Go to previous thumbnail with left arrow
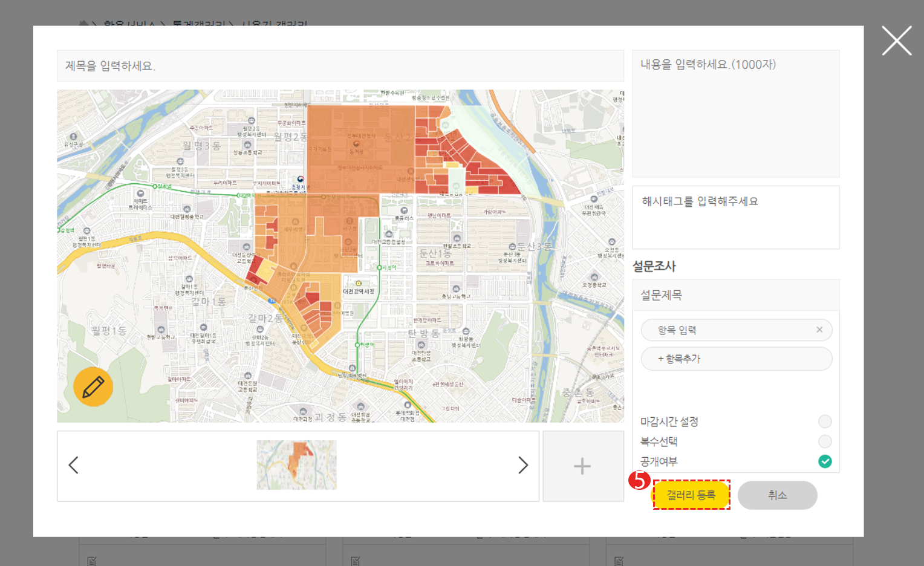The height and width of the screenshot is (566, 924). [74, 465]
